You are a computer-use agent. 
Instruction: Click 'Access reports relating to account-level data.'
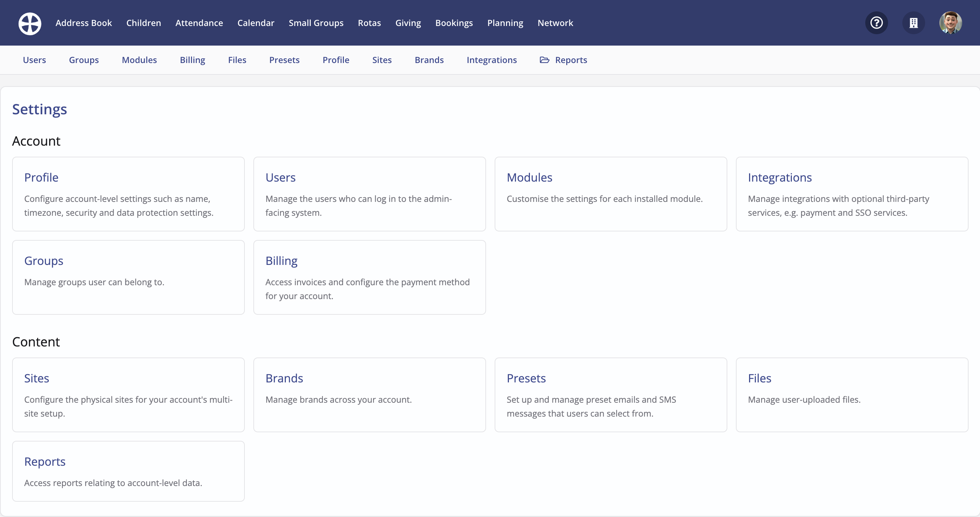click(x=113, y=483)
